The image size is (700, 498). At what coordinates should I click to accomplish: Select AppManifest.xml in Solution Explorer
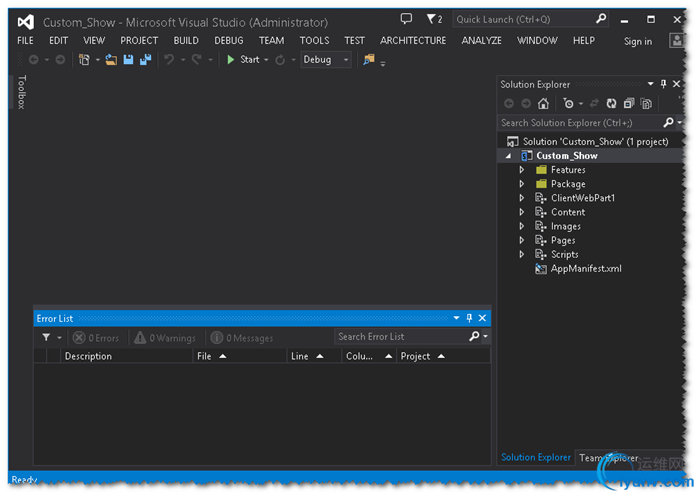point(585,268)
